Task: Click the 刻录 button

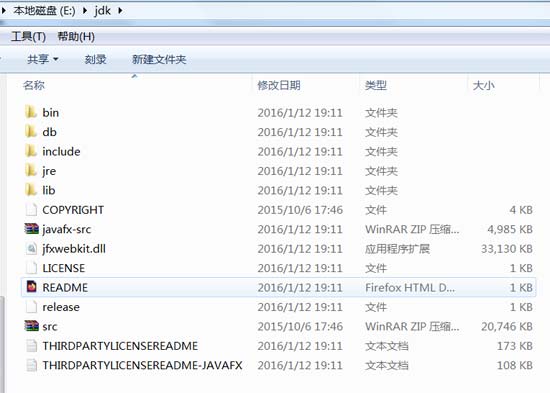Action: click(x=95, y=59)
